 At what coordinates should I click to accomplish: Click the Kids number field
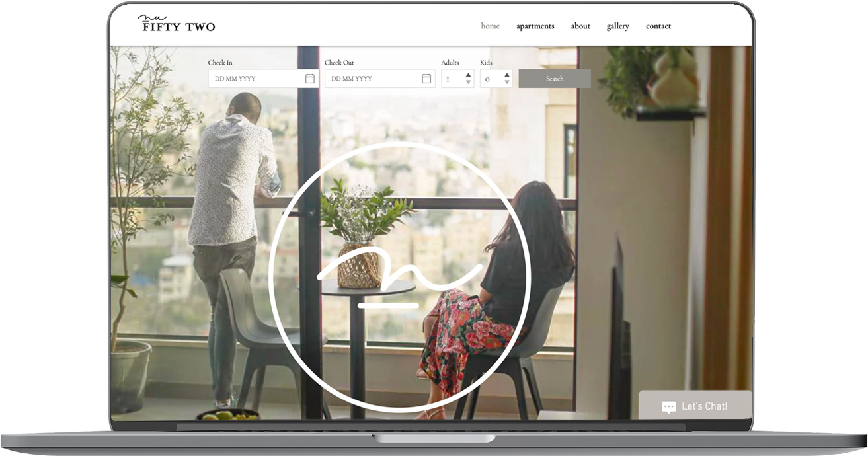(496, 79)
